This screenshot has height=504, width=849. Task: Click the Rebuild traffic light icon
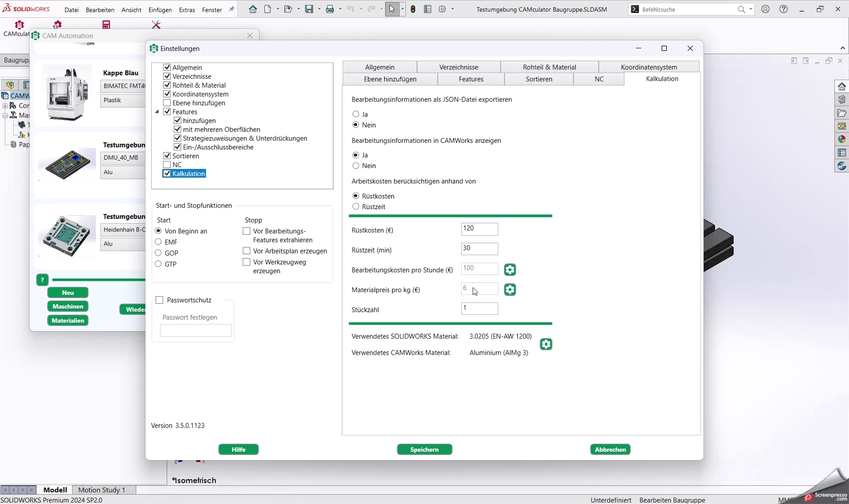click(413, 9)
